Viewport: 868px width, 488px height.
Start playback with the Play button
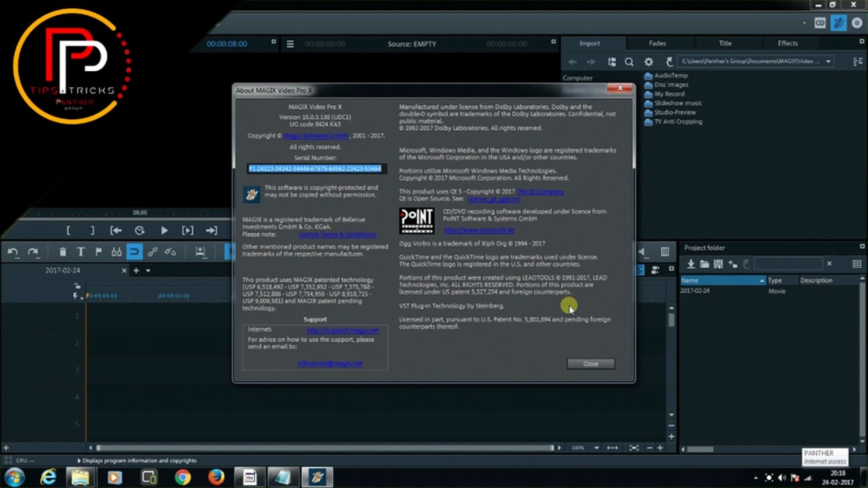164,230
